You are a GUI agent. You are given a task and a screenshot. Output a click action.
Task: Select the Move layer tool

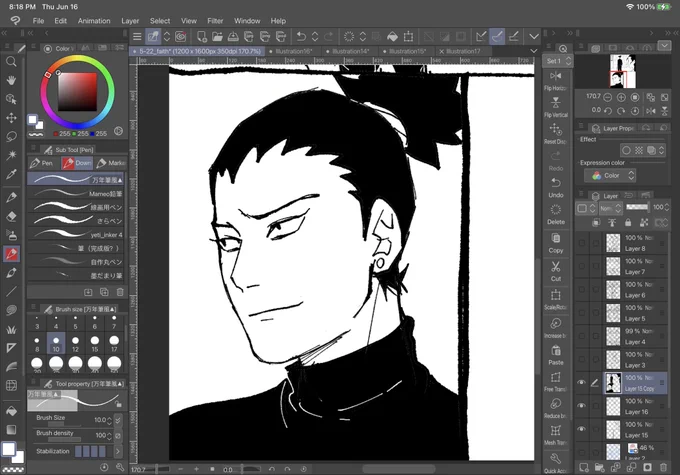[11, 118]
